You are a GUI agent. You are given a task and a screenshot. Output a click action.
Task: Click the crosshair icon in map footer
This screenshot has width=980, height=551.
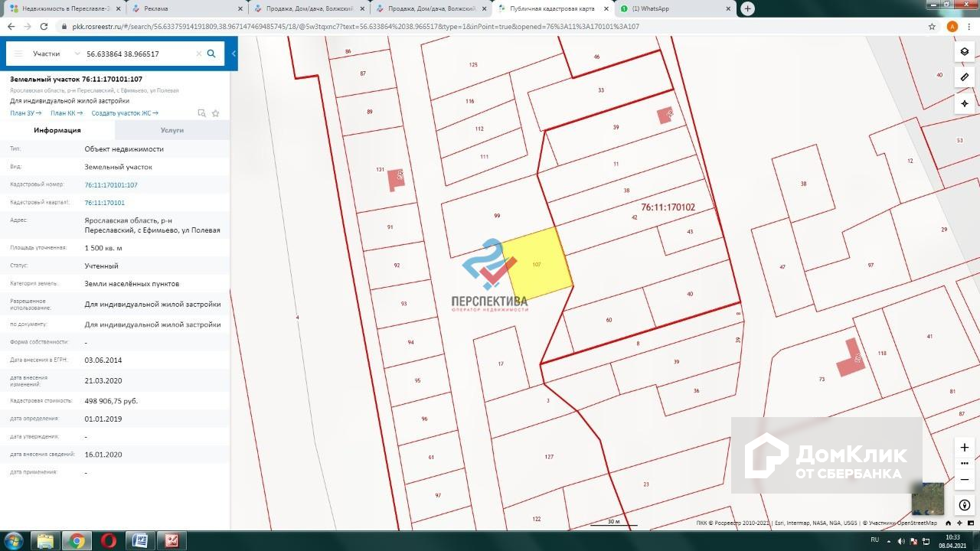959,523
